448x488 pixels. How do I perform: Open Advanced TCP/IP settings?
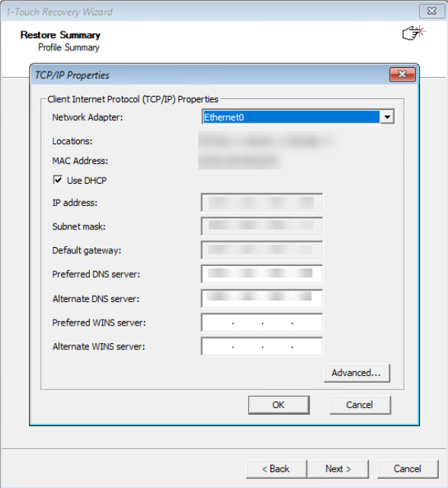point(357,373)
